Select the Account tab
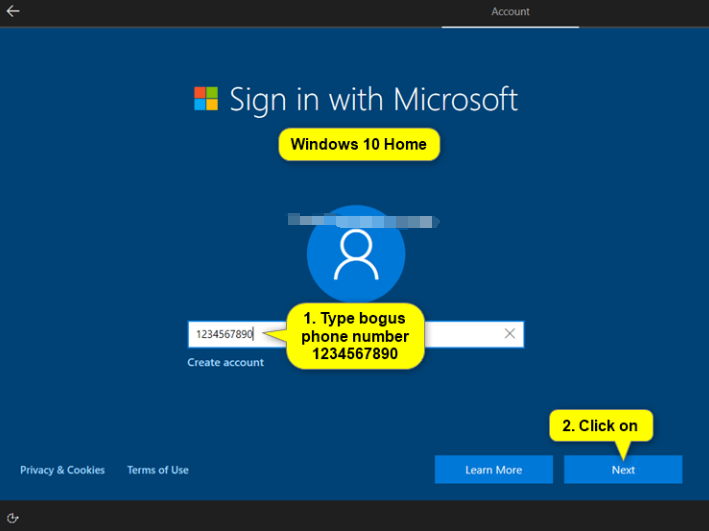The width and height of the screenshot is (709, 531). (510, 12)
